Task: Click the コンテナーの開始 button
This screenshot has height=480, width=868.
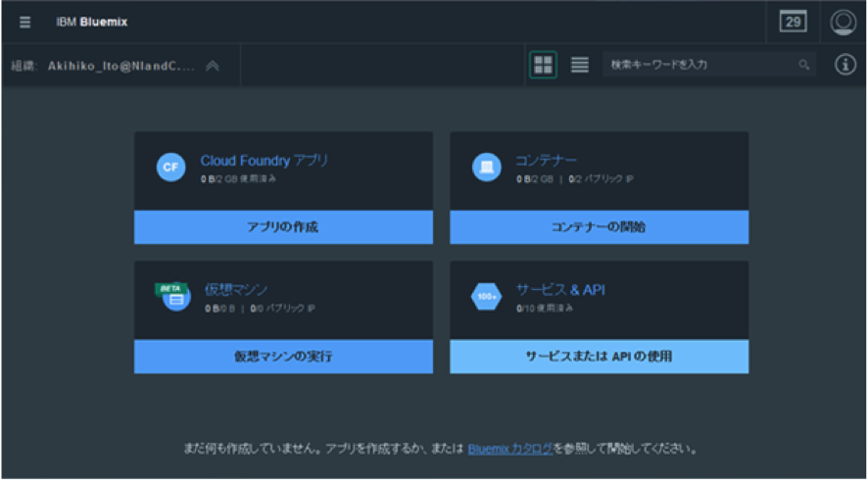Action: click(599, 227)
